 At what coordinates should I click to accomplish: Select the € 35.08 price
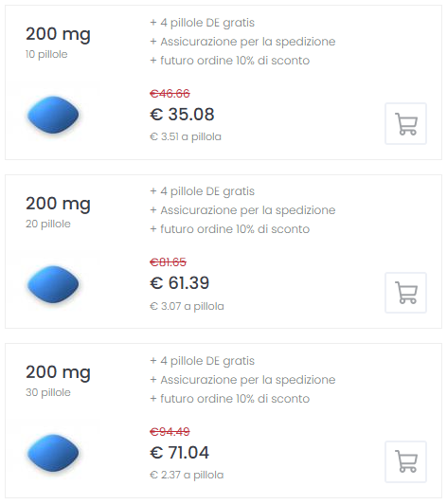point(182,115)
